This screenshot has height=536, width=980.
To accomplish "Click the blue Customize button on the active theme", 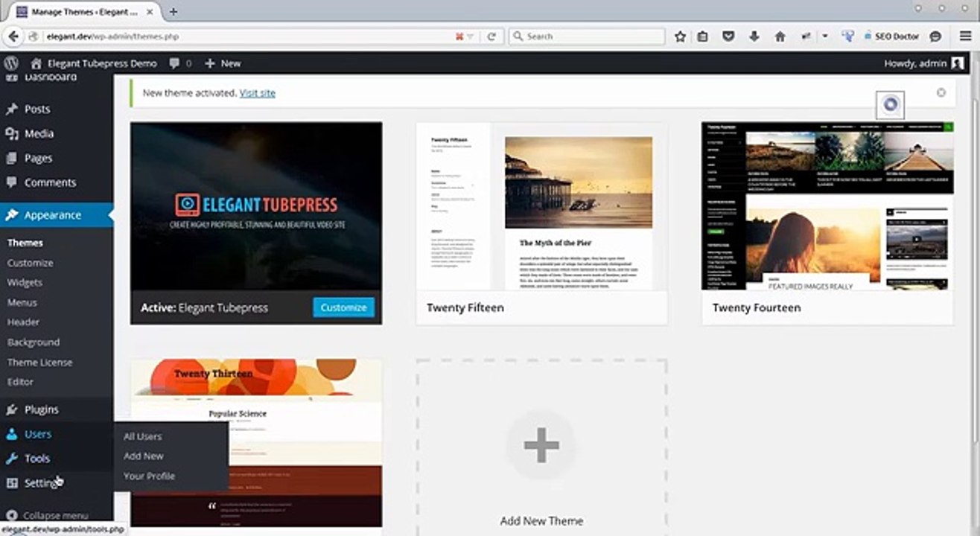I will click(x=344, y=307).
